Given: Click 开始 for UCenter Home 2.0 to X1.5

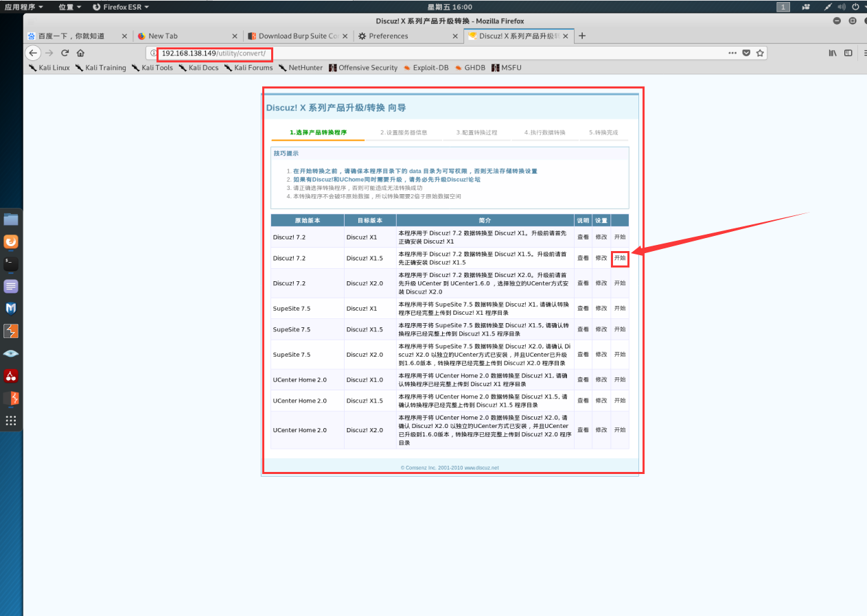Looking at the screenshot, I should point(620,401).
